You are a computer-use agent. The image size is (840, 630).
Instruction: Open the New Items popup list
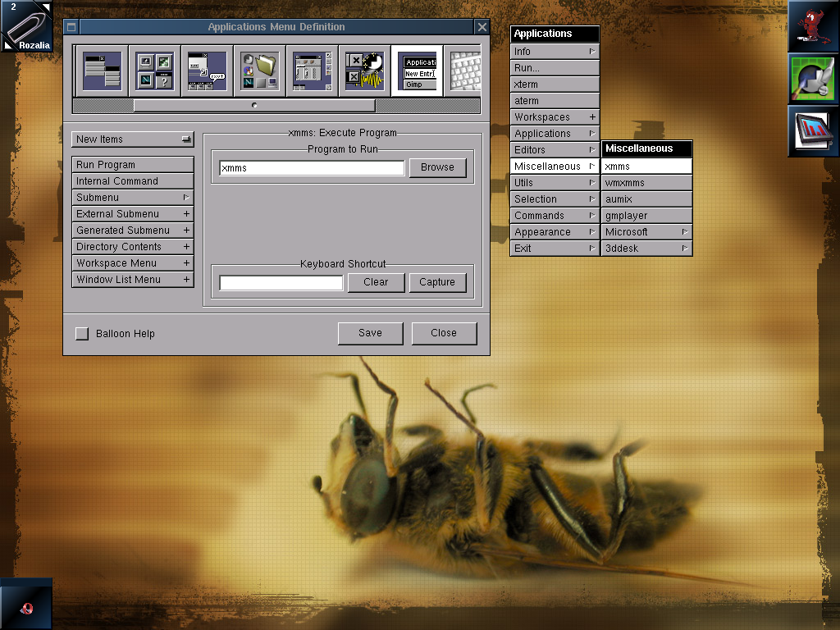pos(133,139)
